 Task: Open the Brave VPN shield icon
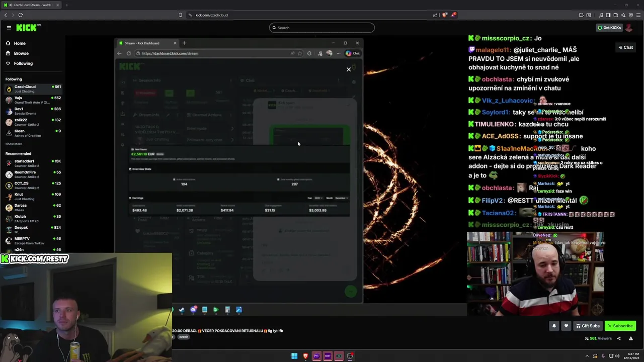click(631, 15)
